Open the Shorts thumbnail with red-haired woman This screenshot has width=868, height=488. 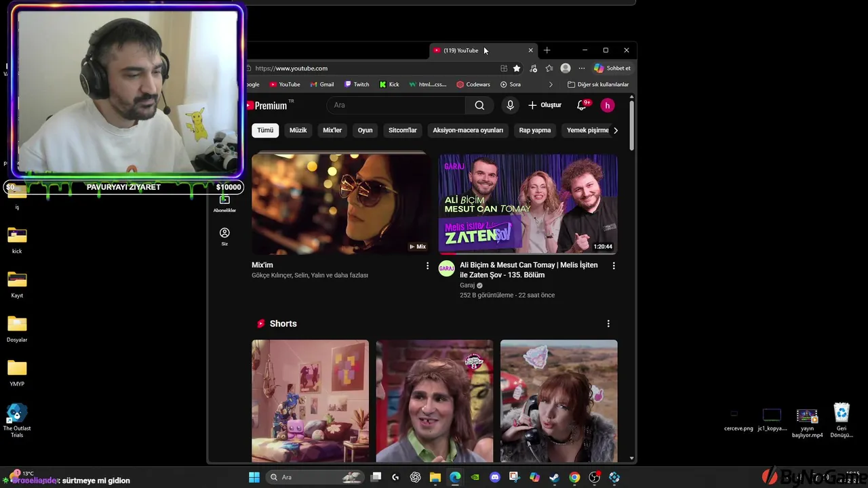559,401
